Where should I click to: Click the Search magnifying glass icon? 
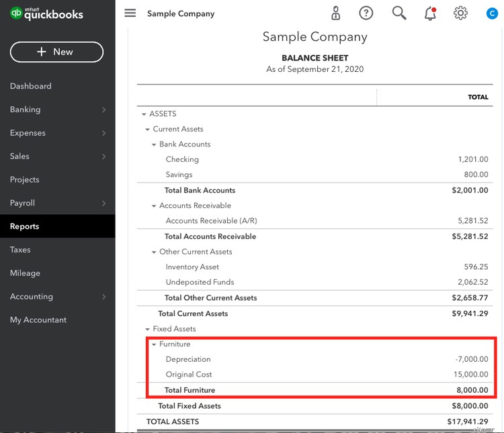[399, 13]
